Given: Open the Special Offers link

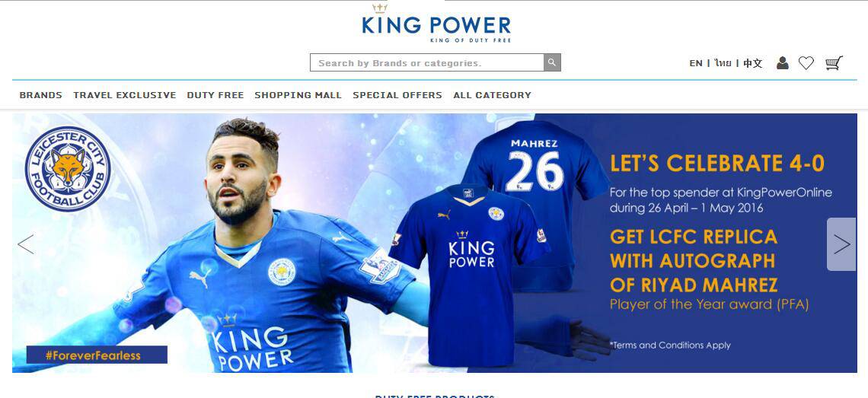Looking at the screenshot, I should [x=397, y=95].
